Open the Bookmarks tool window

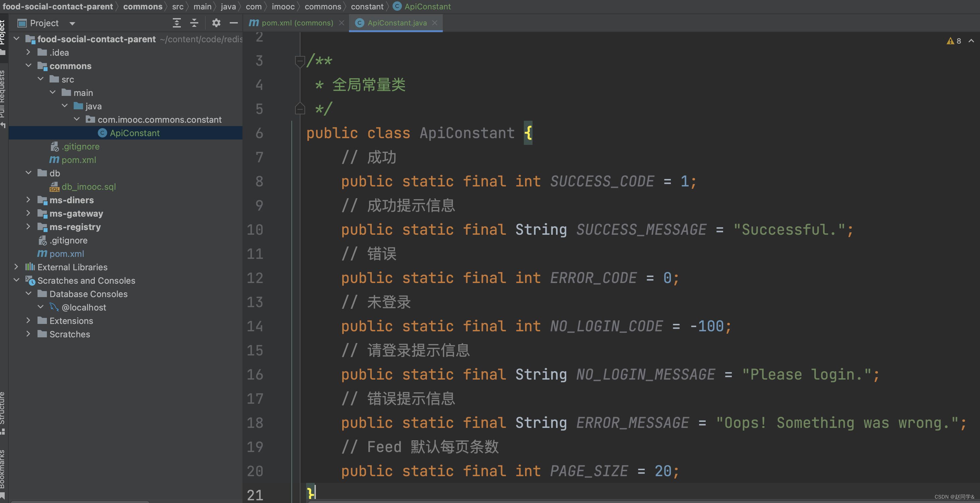coord(3,470)
